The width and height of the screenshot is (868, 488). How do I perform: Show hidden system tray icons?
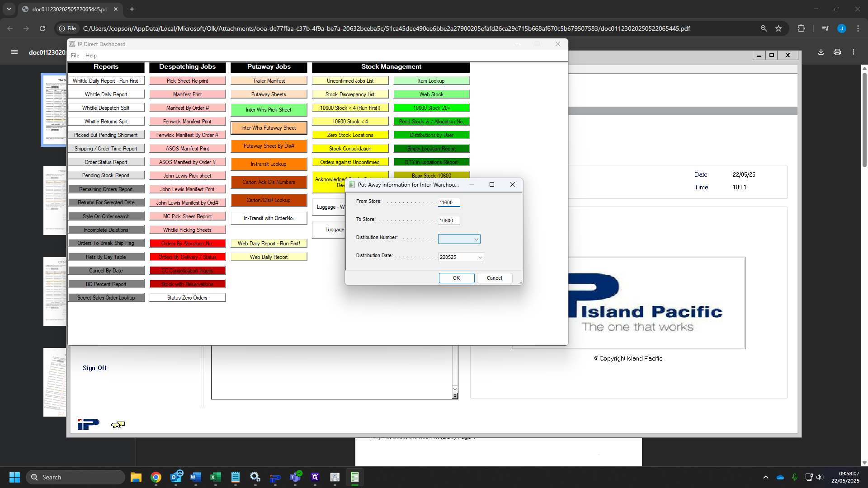(x=766, y=477)
